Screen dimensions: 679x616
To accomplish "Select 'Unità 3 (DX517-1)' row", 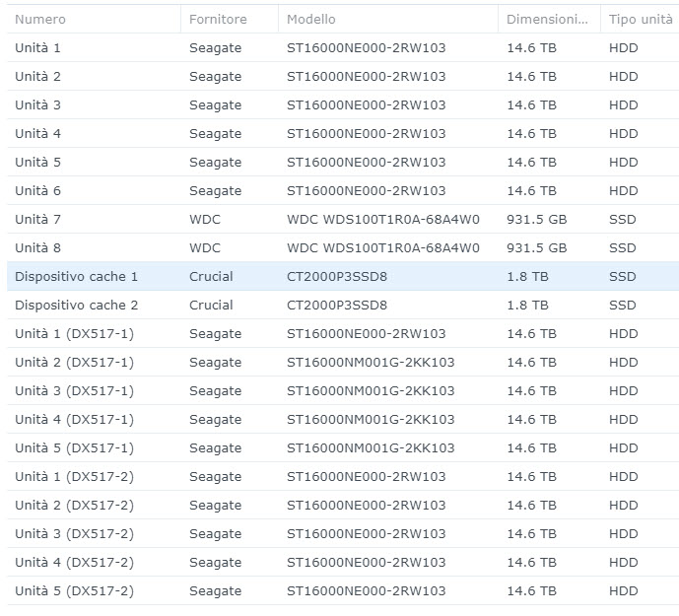I will pyautogui.click(x=343, y=390).
